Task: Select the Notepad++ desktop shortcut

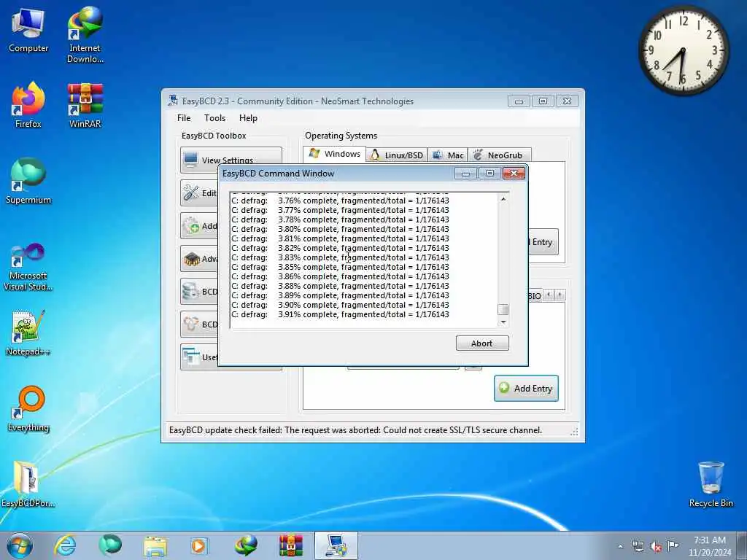Action: (28, 333)
